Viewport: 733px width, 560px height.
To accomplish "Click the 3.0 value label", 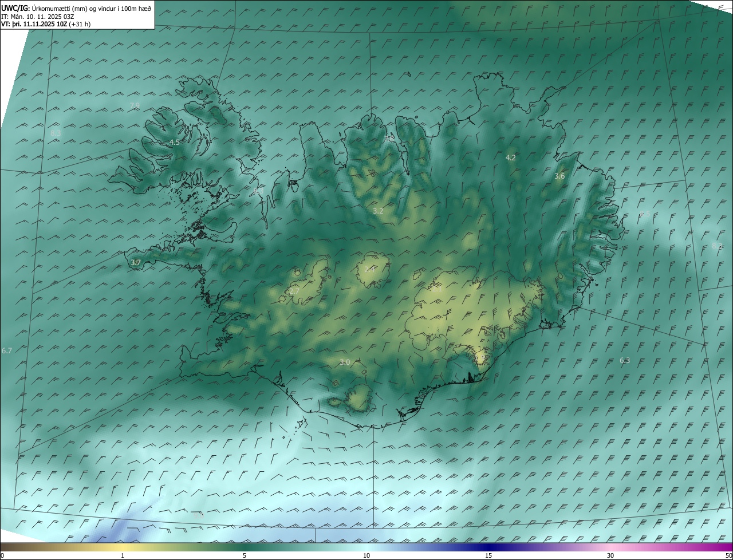I will pos(345,362).
